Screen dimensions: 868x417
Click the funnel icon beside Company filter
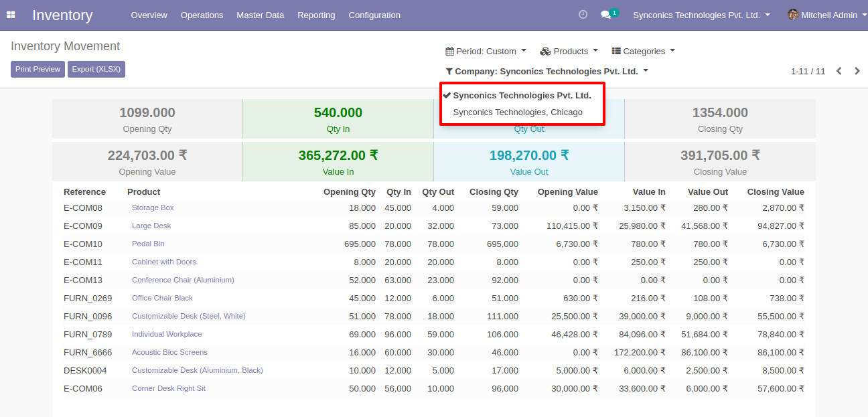(449, 72)
